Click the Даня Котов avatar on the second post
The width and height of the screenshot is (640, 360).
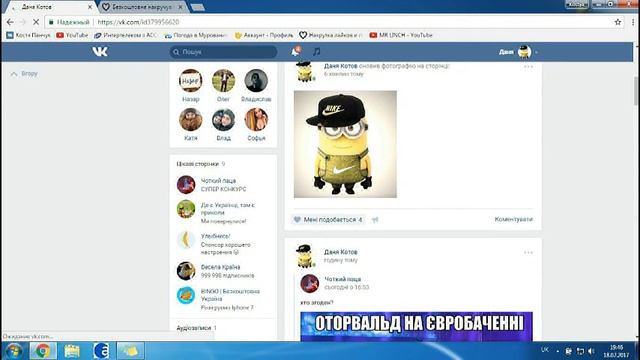pyautogui.click(x=304, y=256)
